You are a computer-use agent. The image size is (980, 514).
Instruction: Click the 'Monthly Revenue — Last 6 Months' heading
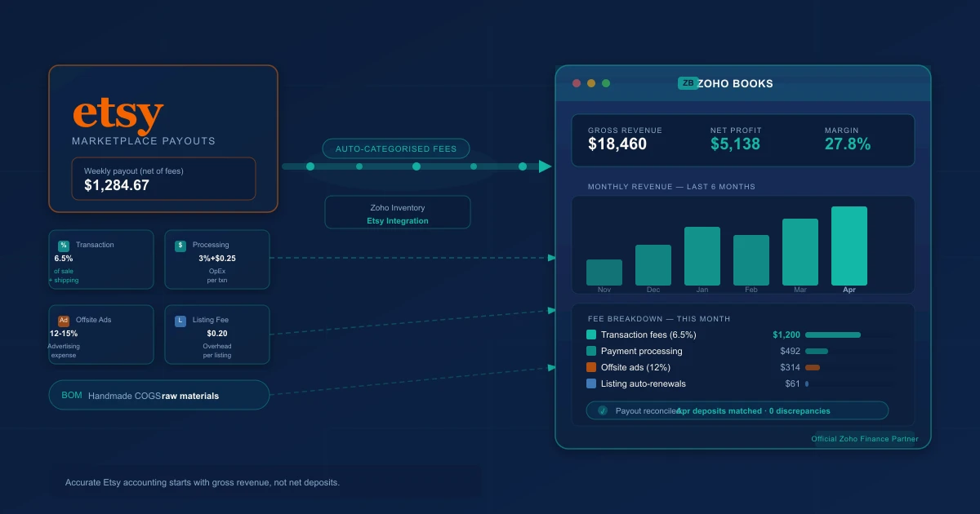(671, 187)
